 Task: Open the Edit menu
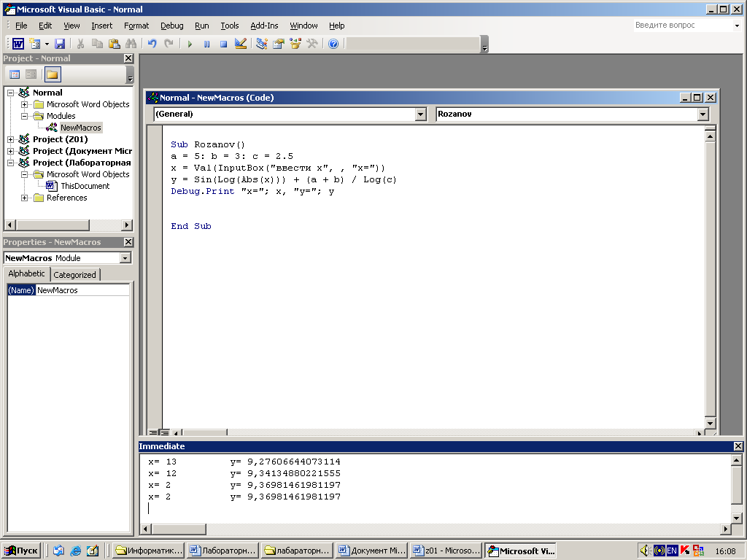(45, 26)
